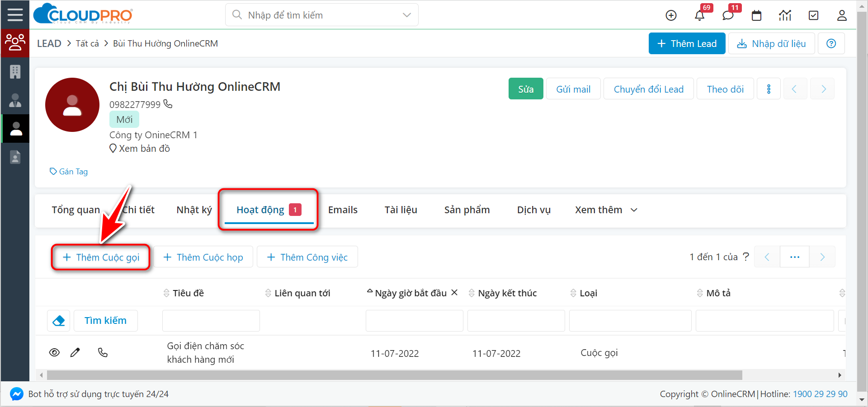This screenshot has width=868, height=407.
Task: Select the active lead sidebar icon
Action: pos(16,128)
